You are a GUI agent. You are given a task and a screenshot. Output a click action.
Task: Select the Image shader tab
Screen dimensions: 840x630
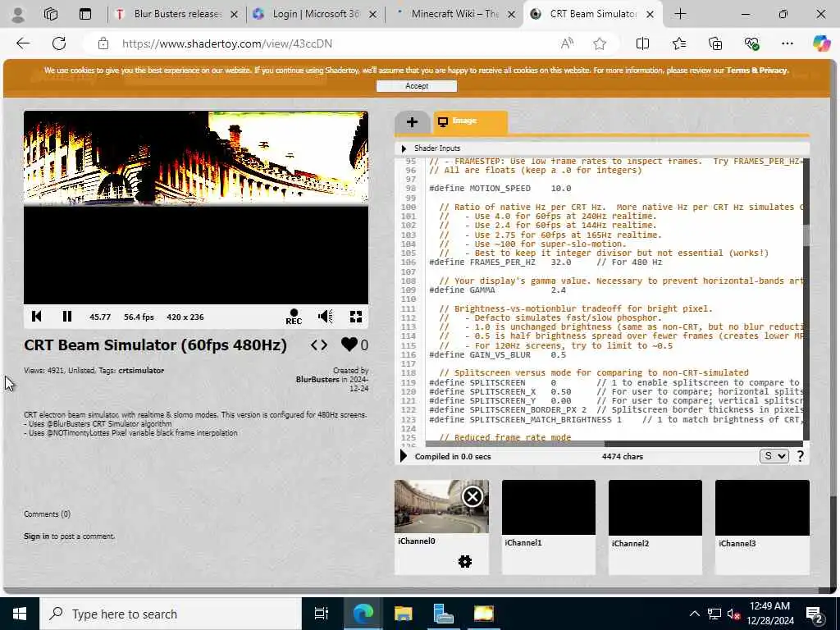[x=470, y=121]
